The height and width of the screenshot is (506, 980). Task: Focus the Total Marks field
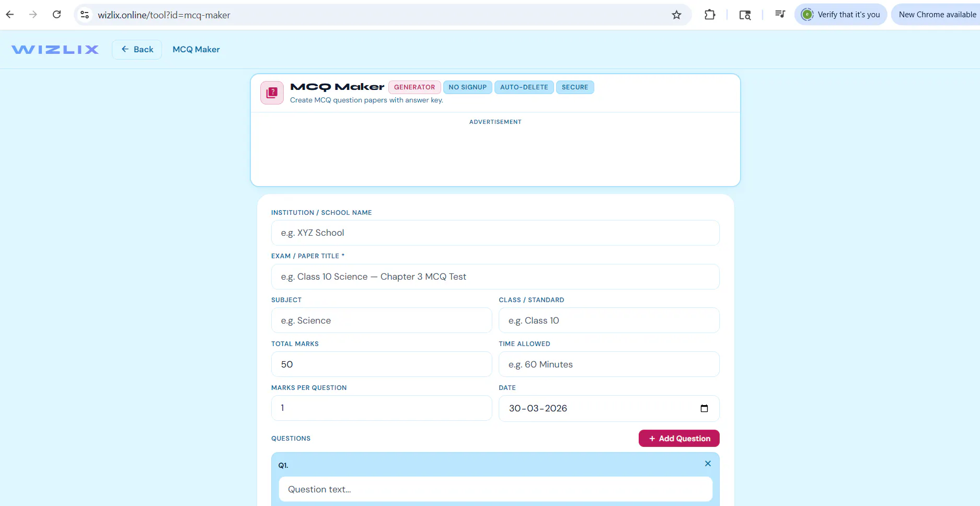pos(382,364)
